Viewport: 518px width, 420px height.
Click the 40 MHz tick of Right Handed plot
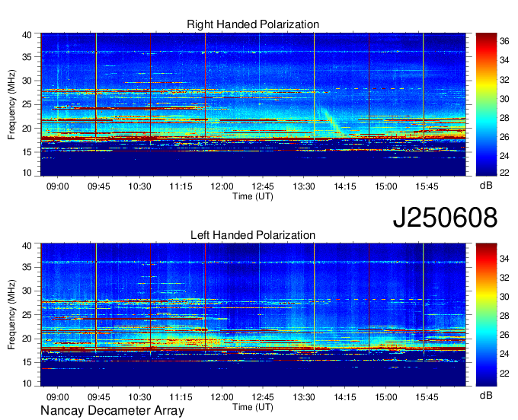pyautogui.click(x=27, y=35)
